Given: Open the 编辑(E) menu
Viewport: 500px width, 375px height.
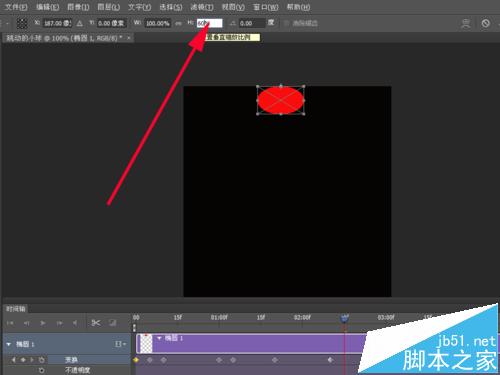Looking at the screenshot, I should (48, 7).
